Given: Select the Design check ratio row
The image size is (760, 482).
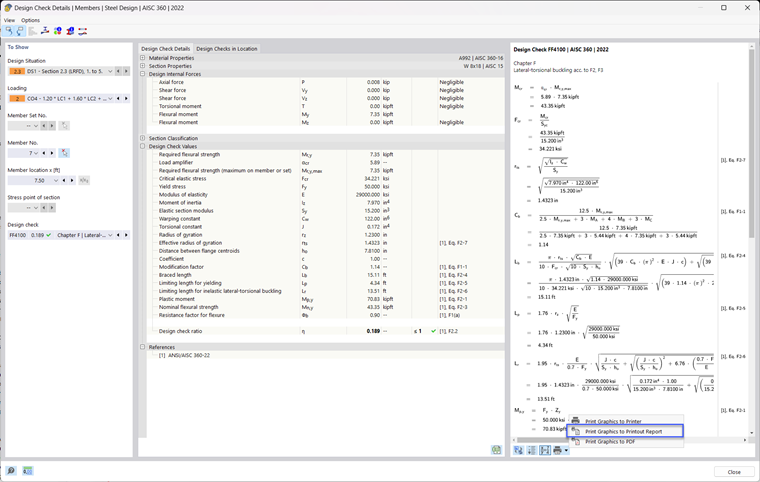Looking at the screenshot, I should [x=325, y=331].
